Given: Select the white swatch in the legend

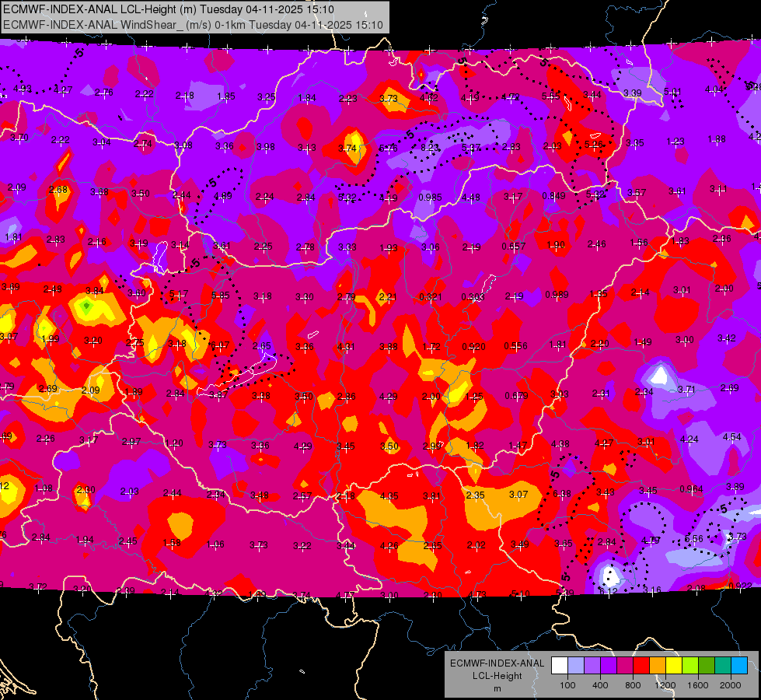Looking at the screenshot, I should [x=560, y=665].
